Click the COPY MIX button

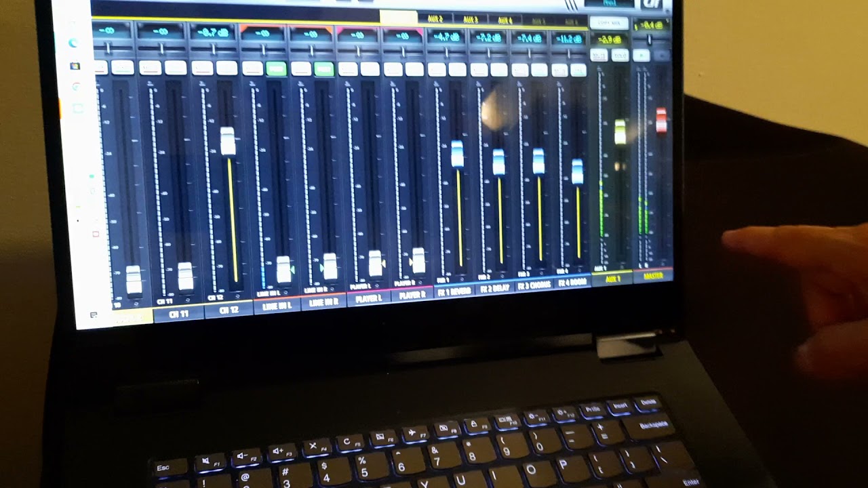608,23
